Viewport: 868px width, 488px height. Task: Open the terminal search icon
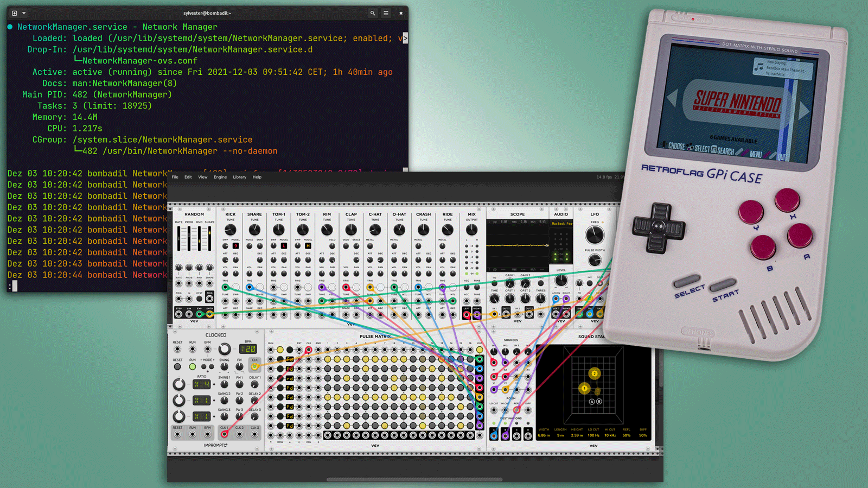tap(373, 13)
